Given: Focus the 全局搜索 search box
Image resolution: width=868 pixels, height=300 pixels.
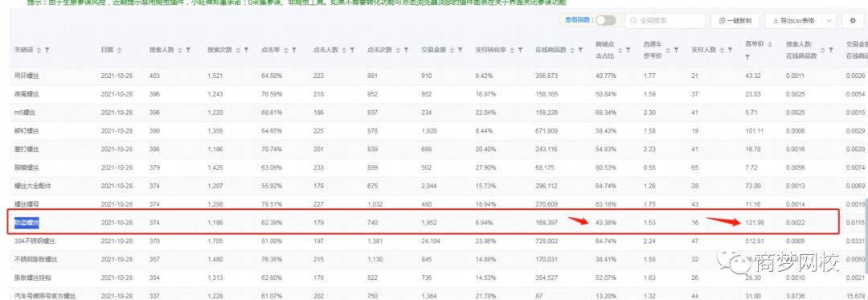Looking at the screenshot, I should pyautogui.click(x=665, y=21).
